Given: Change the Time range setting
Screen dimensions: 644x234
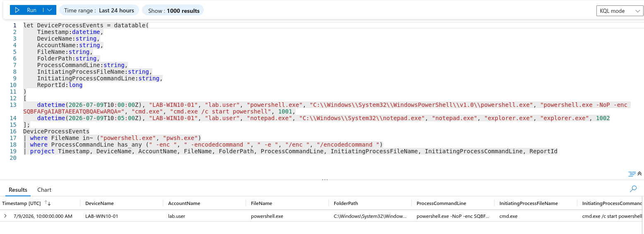Looking at the screenshot, I should 99,10.
